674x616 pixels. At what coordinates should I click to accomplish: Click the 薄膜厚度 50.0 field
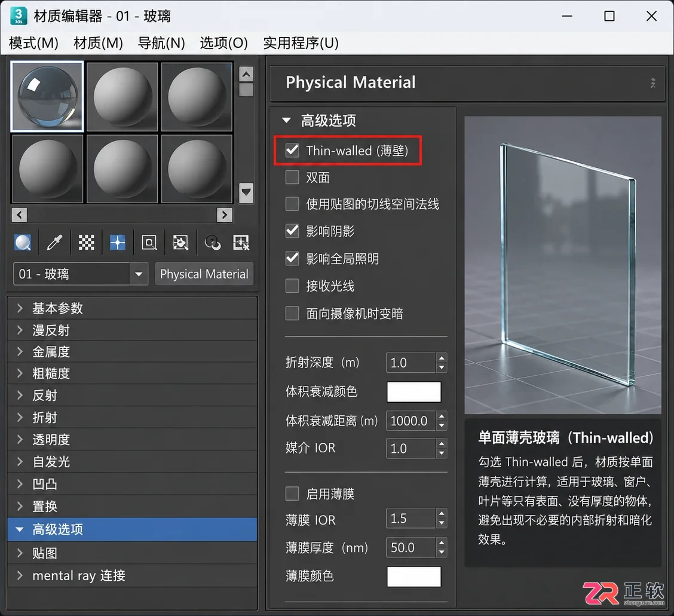(x=411, y=547)
